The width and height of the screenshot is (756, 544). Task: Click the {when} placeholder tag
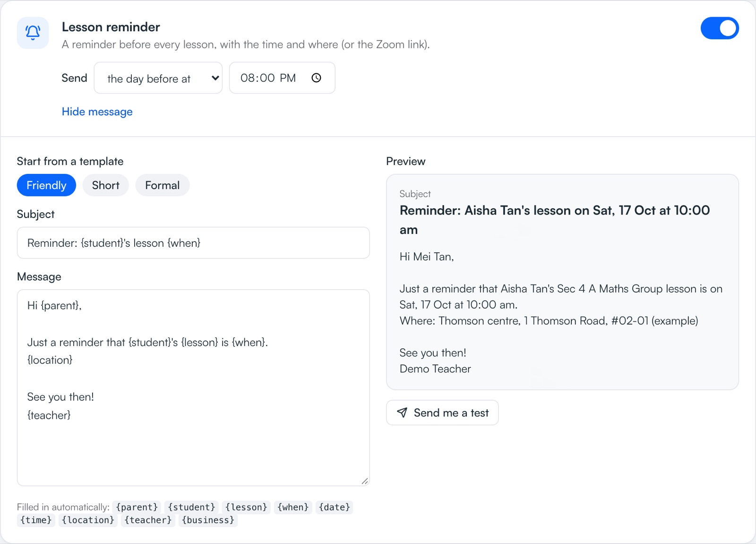coord(293,507)
